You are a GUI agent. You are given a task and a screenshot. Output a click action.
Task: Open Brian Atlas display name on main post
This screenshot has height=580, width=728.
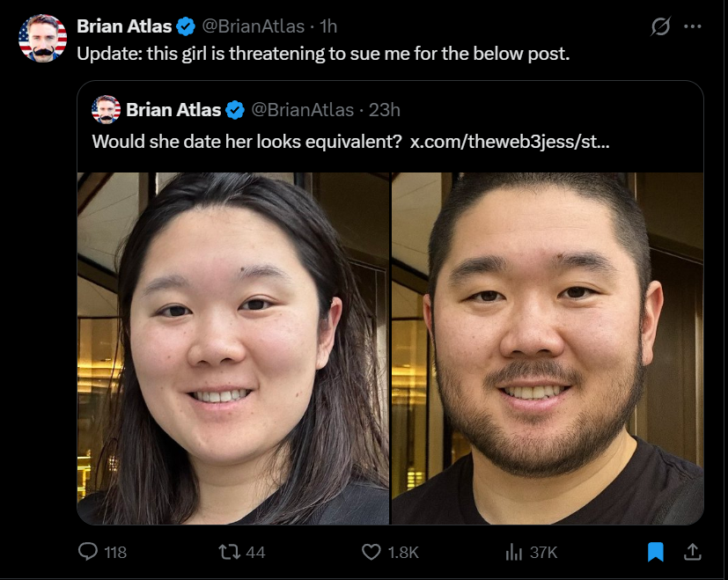point(124,26)
